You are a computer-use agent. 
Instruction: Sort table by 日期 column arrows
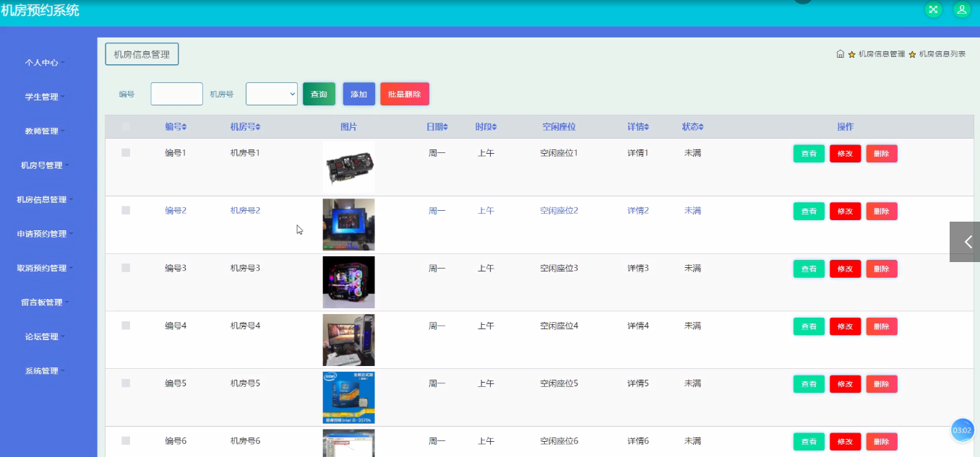point(445,127)
